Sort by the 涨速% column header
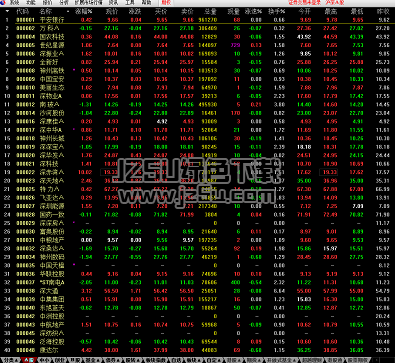The image size is (395, 363). 253,11
